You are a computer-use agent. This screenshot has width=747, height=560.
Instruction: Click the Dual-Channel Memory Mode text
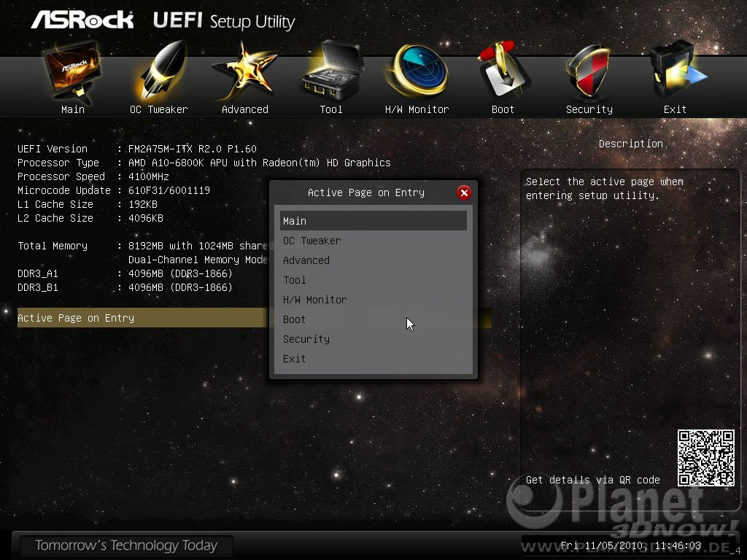coord(198,260)
